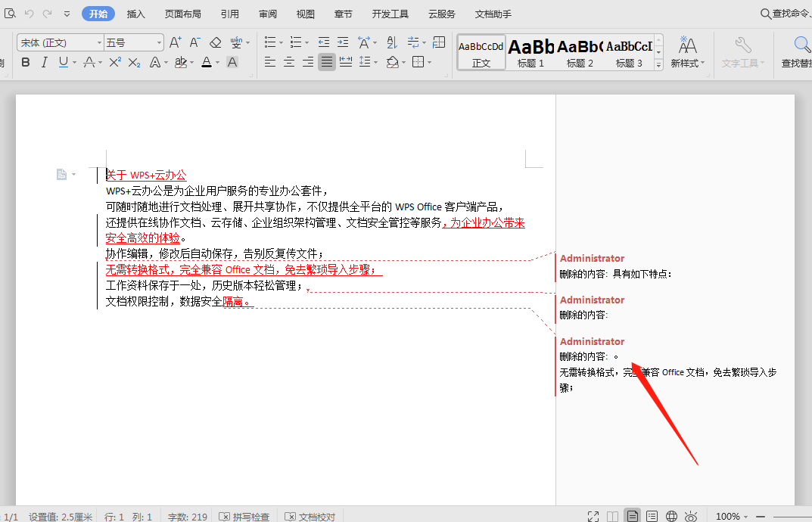Screen dimensions: 812x522
Task: Align text left
Action: tap(270, 63)
